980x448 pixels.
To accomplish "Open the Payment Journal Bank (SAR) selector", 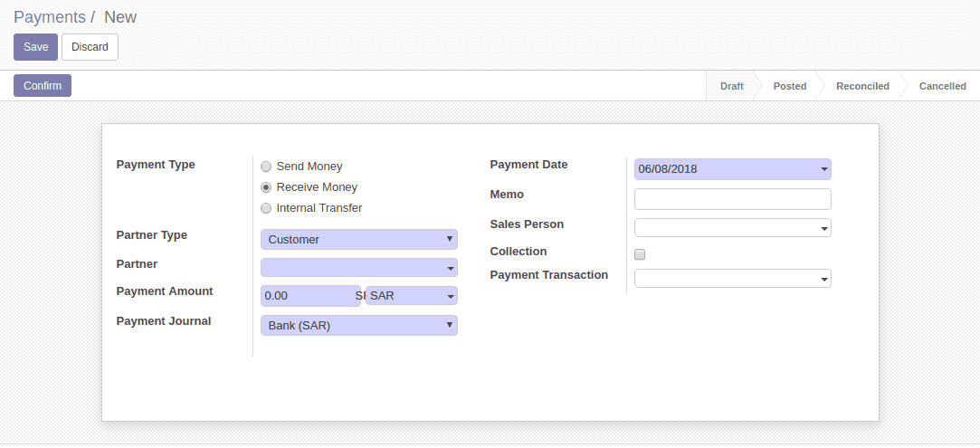I will (x=358, y=326).
